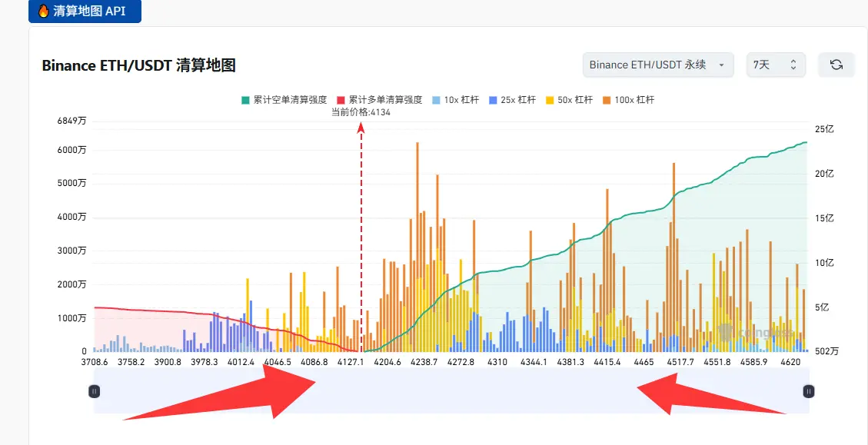The image size is (868, 445).
Task: Click the left zoom slider handle
Action: [x=94, y=391]
